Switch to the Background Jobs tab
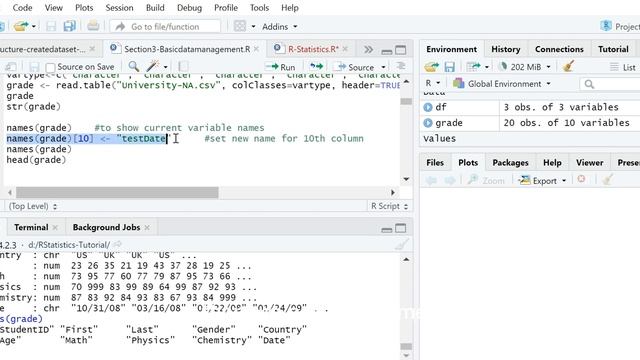Viewport: 640px width, 360px height. 106,227
